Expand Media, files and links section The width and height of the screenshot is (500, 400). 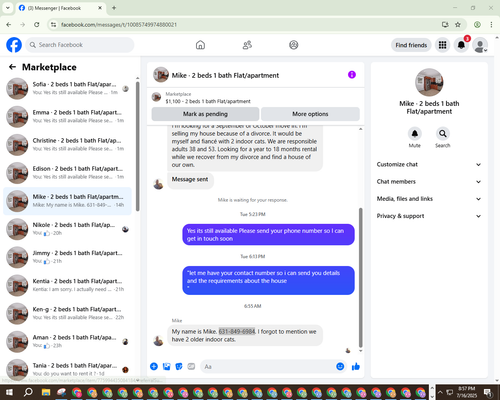[x=429, y=199]
